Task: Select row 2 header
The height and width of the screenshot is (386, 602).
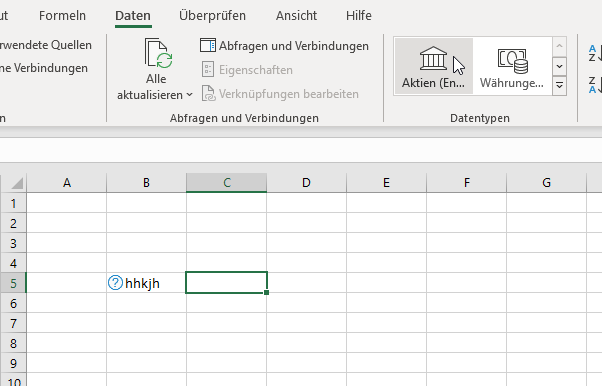Action: tap(13, 223)
